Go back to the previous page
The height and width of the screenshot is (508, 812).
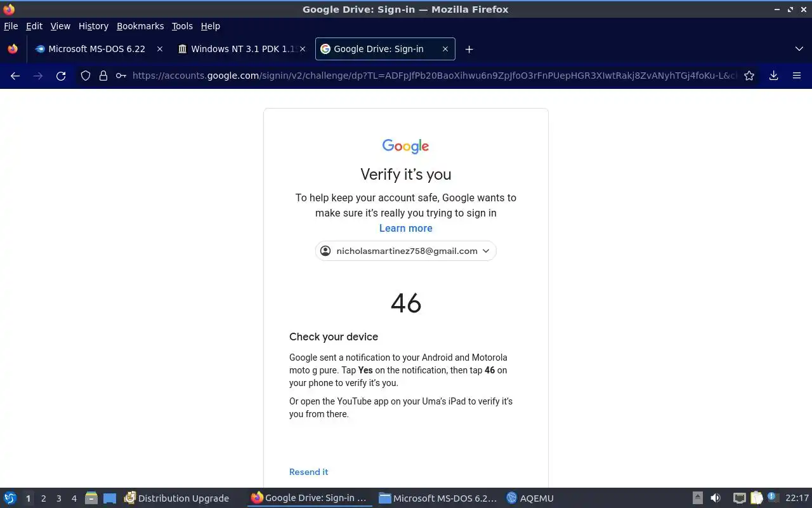(15, 76)
